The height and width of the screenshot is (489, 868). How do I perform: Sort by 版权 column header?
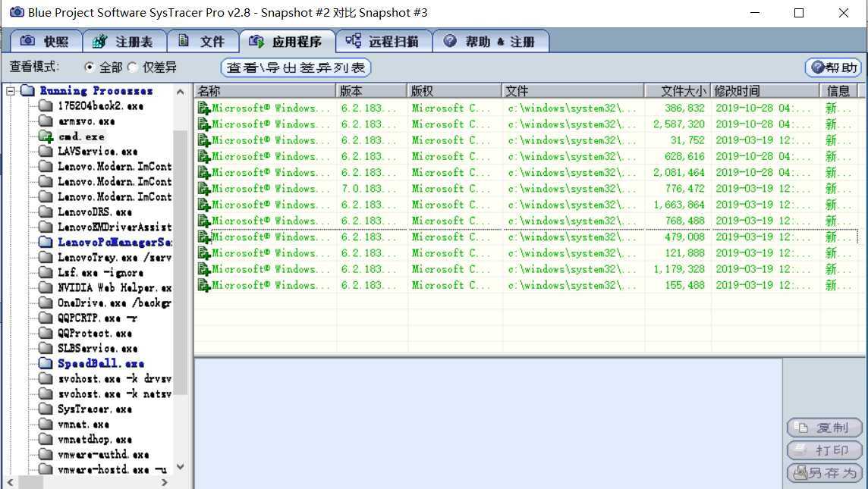[x=455, y=91]
